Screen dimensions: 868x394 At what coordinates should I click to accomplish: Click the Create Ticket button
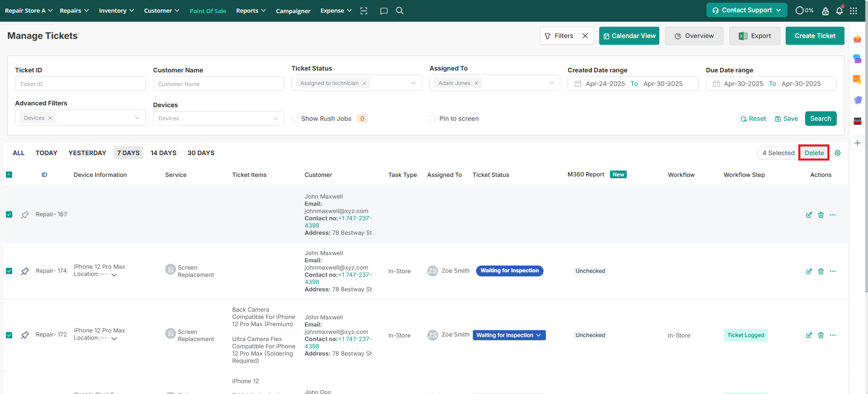[x=815, y=36]
